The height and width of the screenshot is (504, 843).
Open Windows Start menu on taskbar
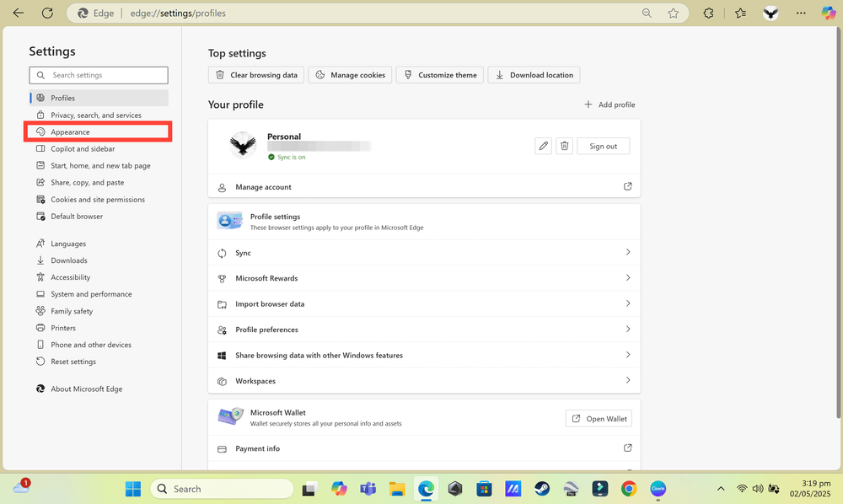click(x=133, y=489)
